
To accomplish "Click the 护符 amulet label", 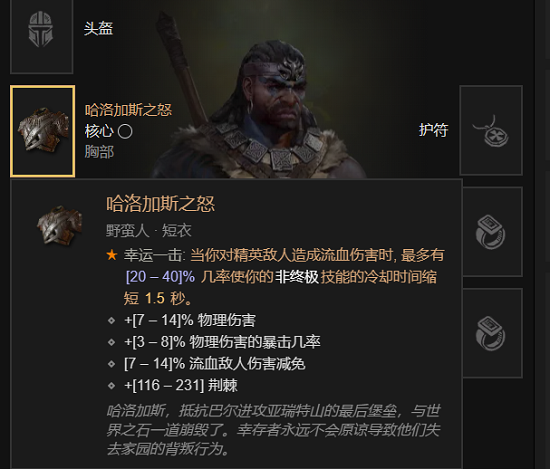I will [x=434, y=130].
